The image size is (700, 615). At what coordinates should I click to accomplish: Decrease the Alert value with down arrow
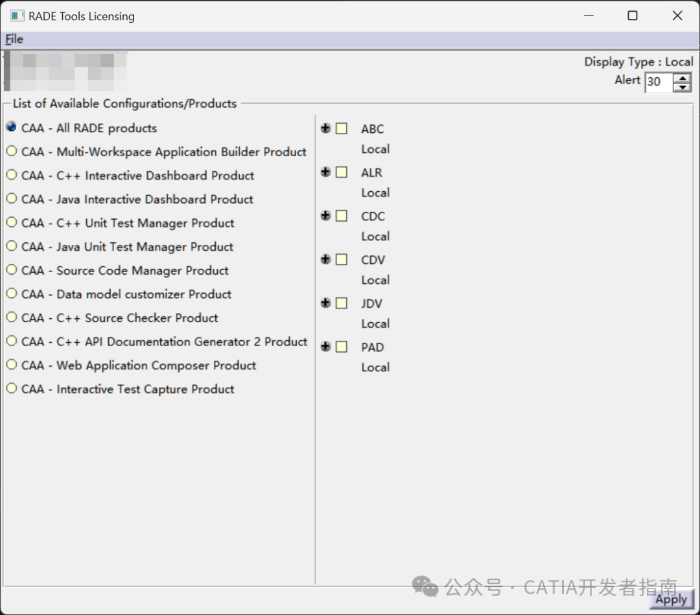point(682,87)
